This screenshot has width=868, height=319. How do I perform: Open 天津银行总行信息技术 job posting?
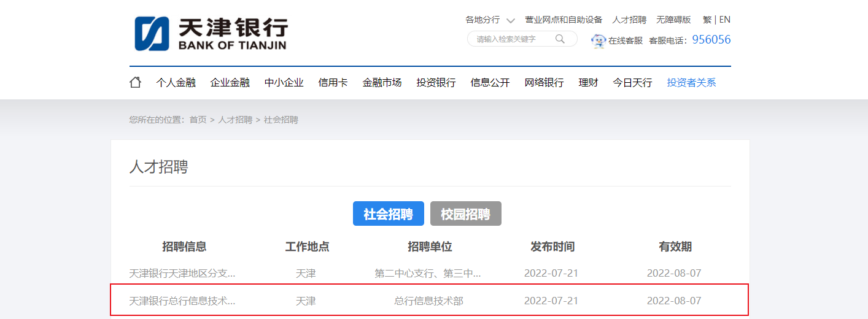coord(182,301)
